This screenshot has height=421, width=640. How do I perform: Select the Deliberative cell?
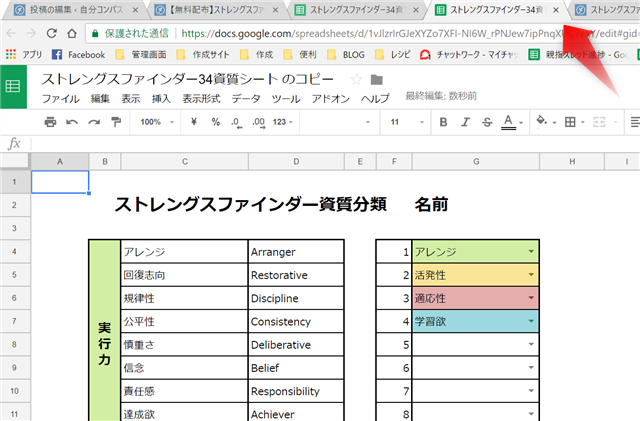(296, 345)
